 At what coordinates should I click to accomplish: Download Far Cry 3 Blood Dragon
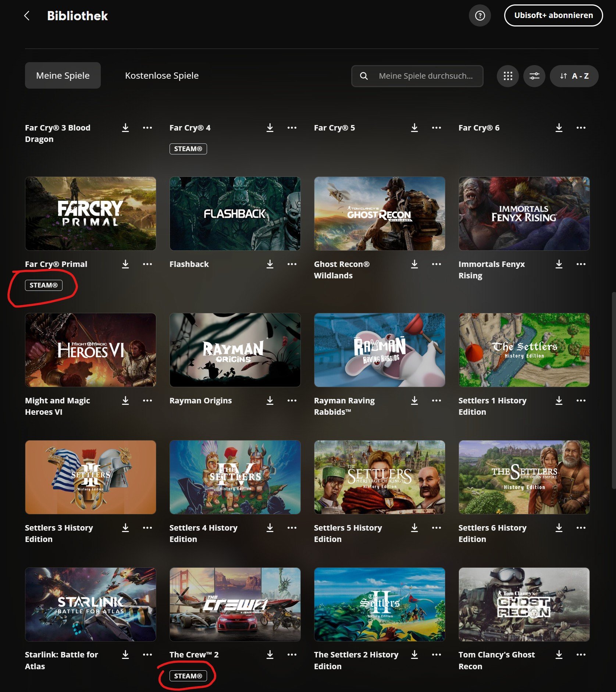(125, 128)
